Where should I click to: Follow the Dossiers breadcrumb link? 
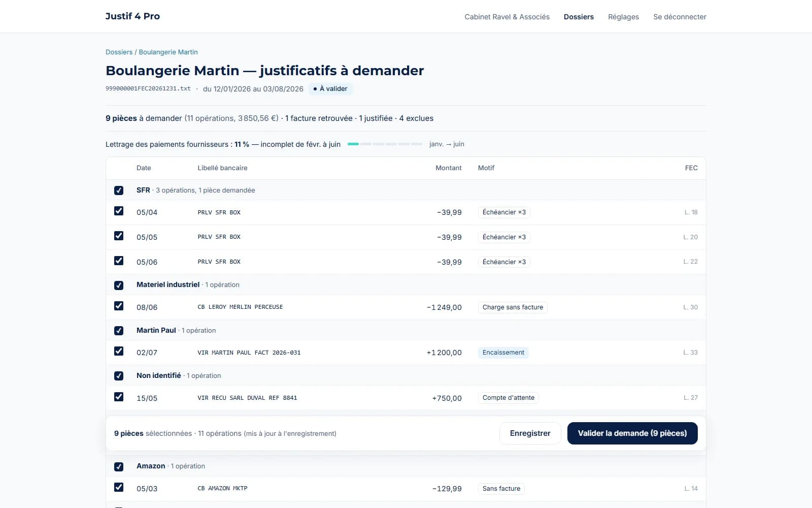tap(119, 52)
